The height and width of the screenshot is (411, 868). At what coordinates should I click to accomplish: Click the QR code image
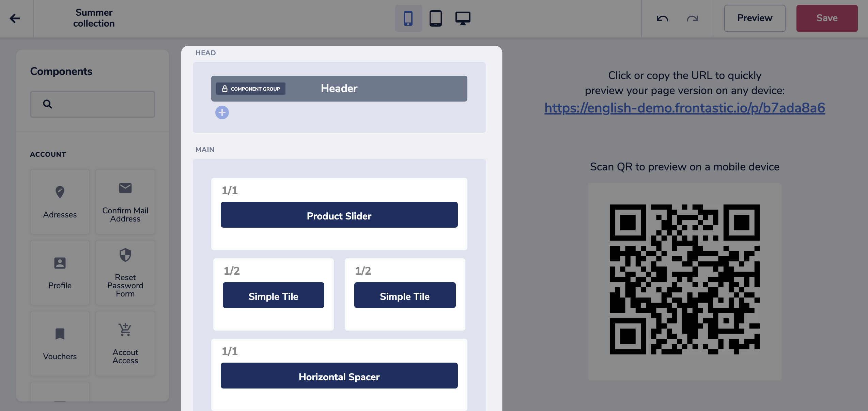(x=685, y=279)
